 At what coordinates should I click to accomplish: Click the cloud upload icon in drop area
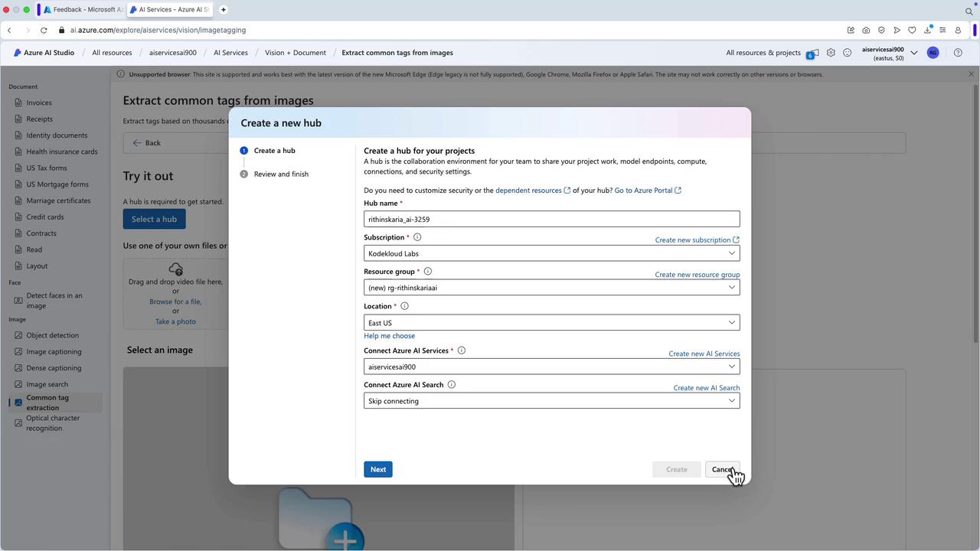(x=175, y=269)
